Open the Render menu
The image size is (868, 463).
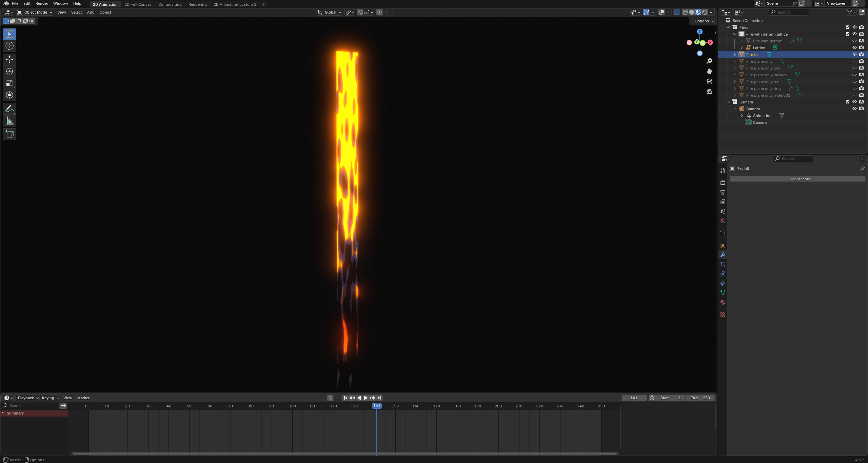pyautogui.click(x=42, y=3)
